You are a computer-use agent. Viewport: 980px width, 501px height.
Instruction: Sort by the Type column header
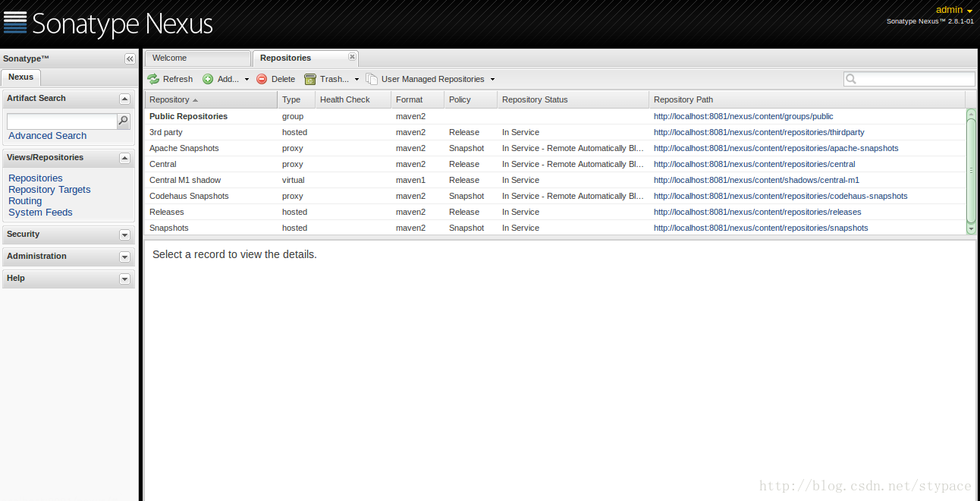coord(297,99)
